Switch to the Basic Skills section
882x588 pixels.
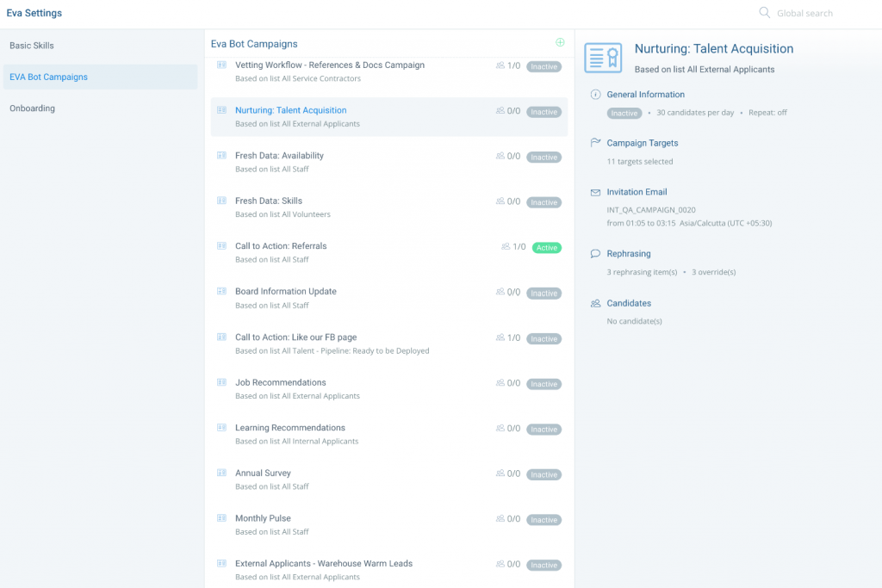[x=32, y=45]
